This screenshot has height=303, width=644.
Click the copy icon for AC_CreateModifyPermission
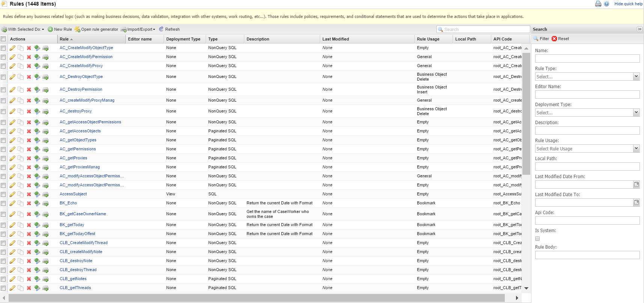pos(21,57)
